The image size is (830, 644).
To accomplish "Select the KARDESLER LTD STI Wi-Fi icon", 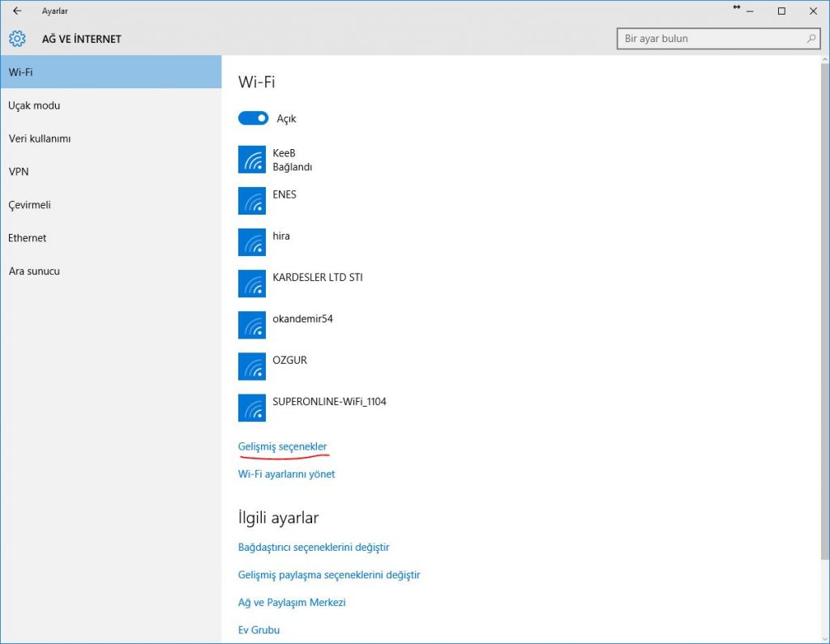I will [x=252, y=284].
